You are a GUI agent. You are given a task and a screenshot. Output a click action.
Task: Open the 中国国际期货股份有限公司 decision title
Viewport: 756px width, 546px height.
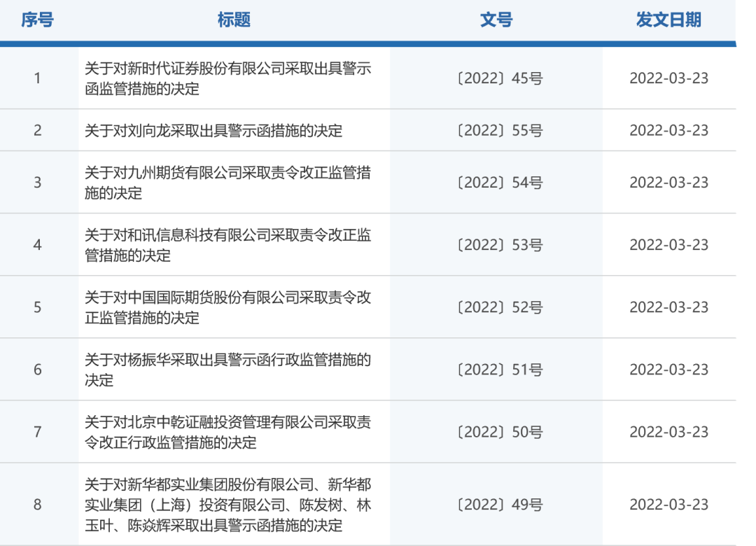pos(227,307)
